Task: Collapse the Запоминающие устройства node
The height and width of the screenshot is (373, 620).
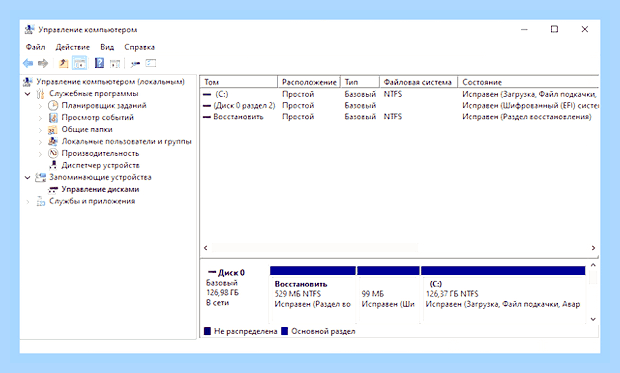Action: coord(27,177)
